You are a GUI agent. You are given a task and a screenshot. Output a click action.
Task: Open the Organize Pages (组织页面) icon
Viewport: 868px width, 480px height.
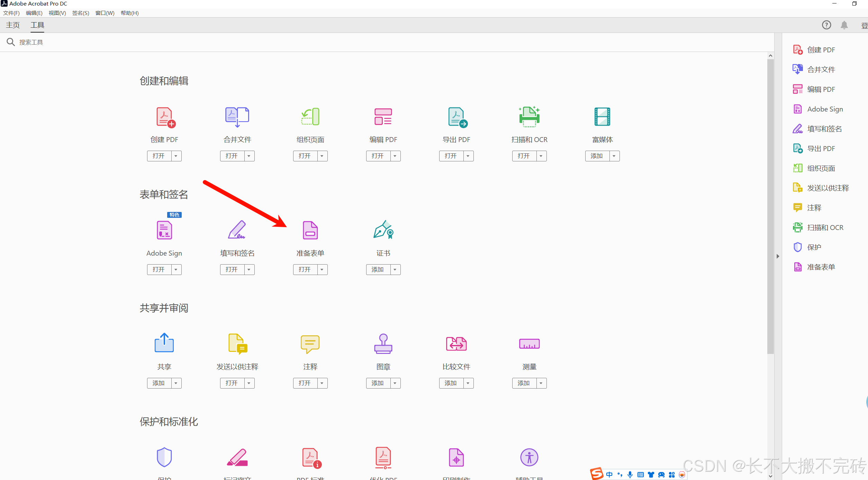(310, 117)
